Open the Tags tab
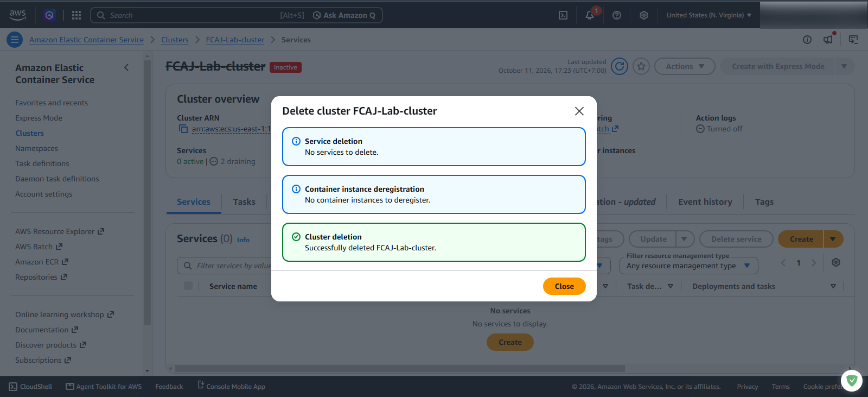 [764, 202]
